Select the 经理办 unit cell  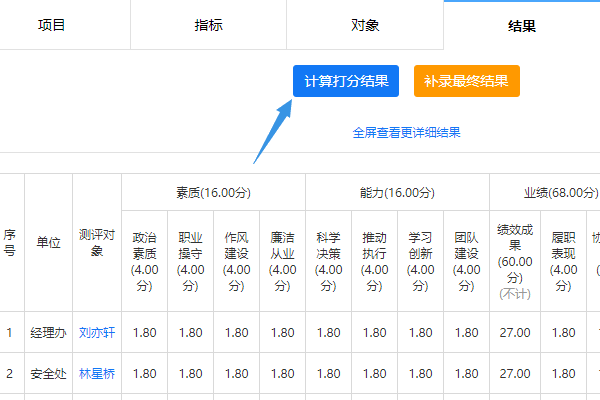(49, 333)
